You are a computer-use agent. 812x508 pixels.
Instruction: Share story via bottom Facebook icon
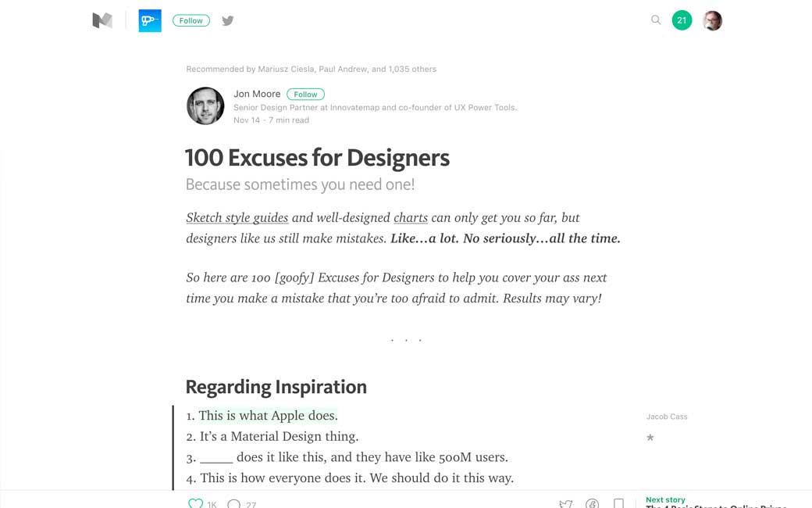tap(592, 503)
